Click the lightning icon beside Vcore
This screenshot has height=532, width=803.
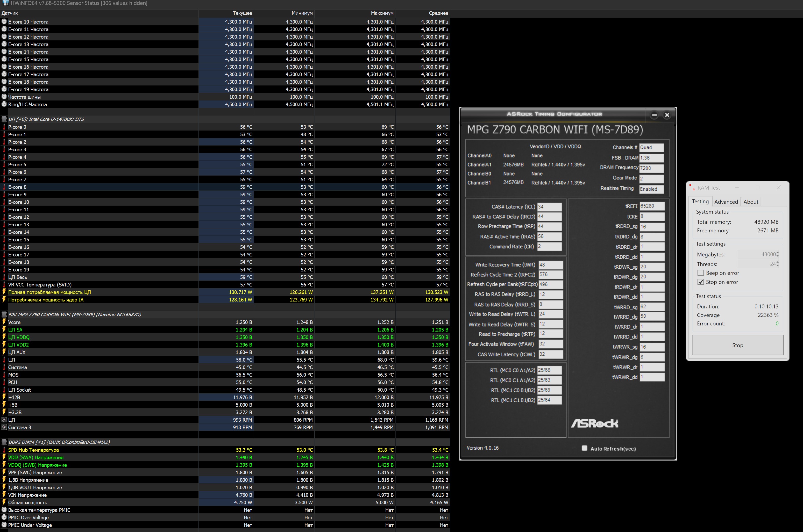click(4, 322)
